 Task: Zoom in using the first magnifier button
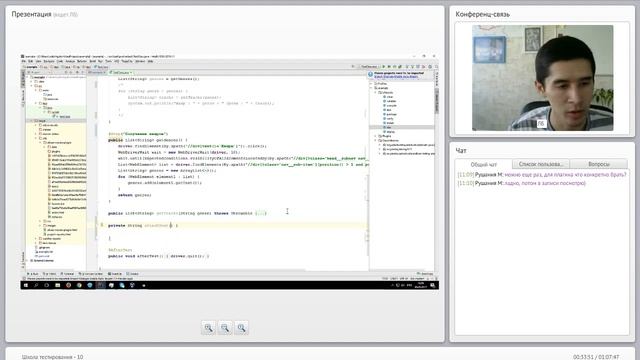(x=209, y=328)
